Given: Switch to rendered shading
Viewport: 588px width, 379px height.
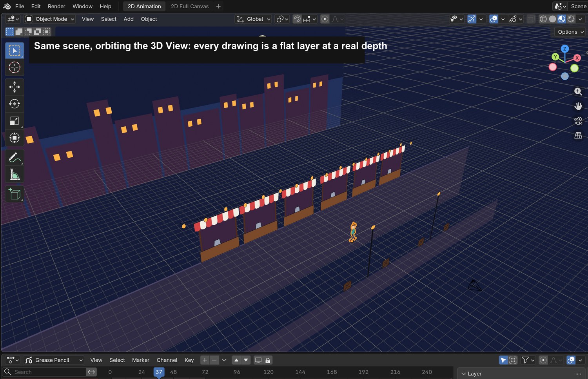Looking at the screenshot, I should click(571, 19).
